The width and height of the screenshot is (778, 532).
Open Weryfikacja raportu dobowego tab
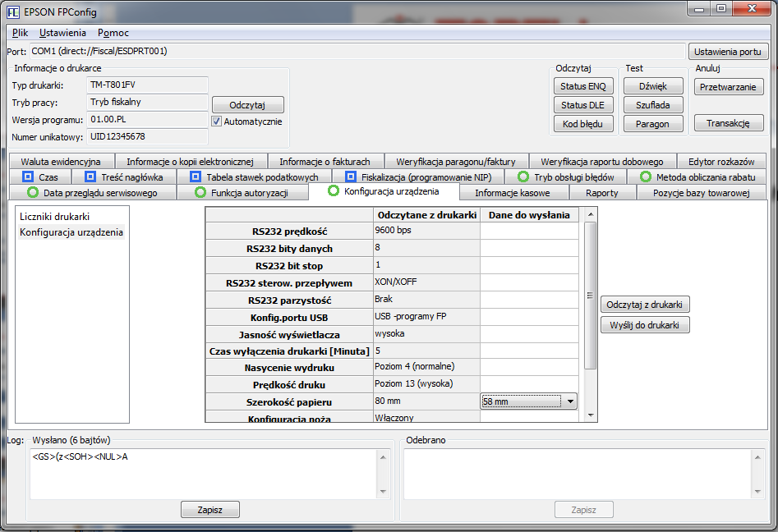click(602, 162)
